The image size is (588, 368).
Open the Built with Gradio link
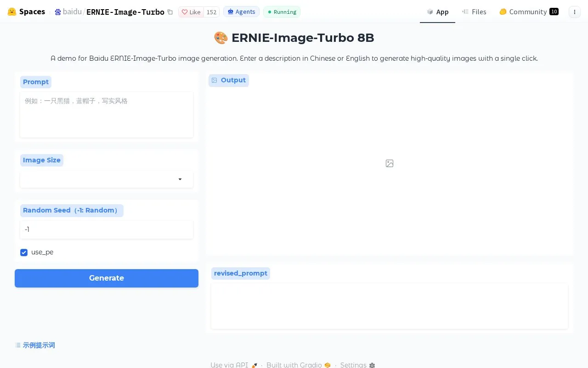[x=299, y=365]
